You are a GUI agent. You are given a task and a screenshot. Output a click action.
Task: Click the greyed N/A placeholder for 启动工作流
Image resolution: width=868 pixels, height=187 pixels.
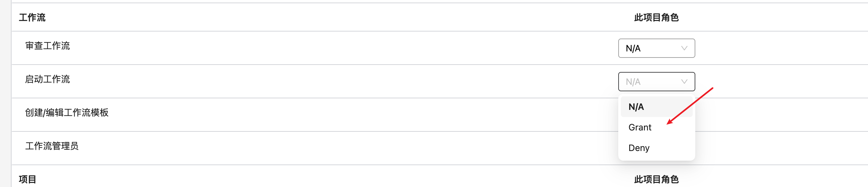(633, 82)
